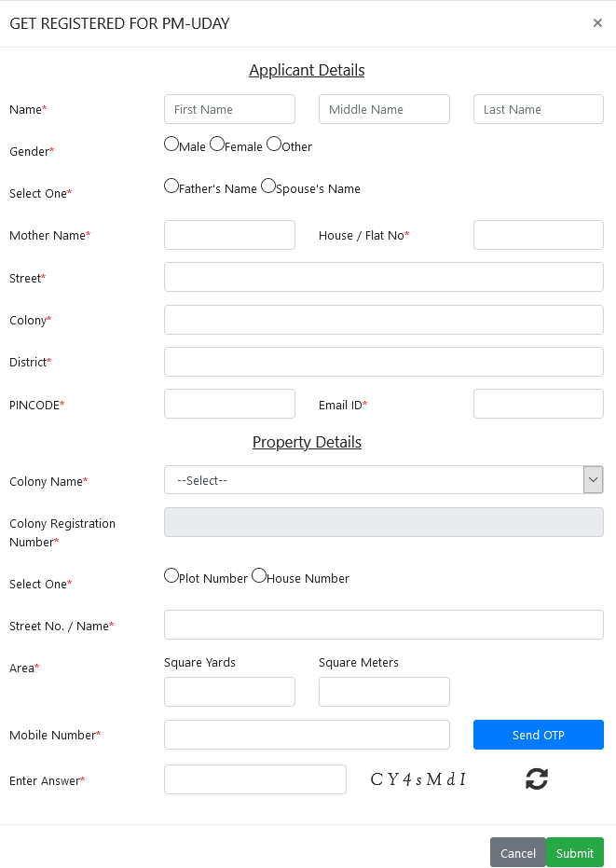This screenshot has width=616, height=868.
Task: Cancel the registration form
Action: (x=517, y=852)
